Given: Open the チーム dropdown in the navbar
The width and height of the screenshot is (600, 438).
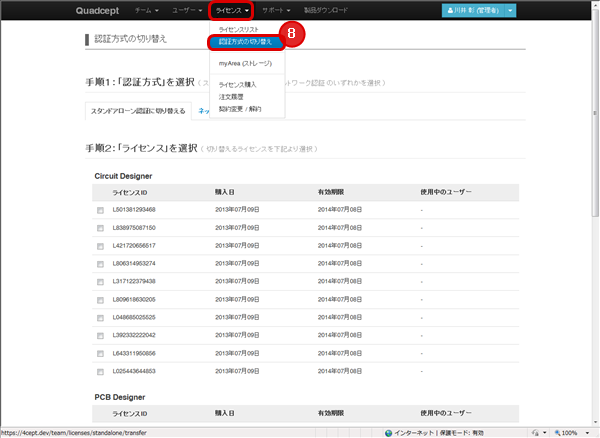Looking at the screenshot, I should pyautogui.click(x=147, y=10).
